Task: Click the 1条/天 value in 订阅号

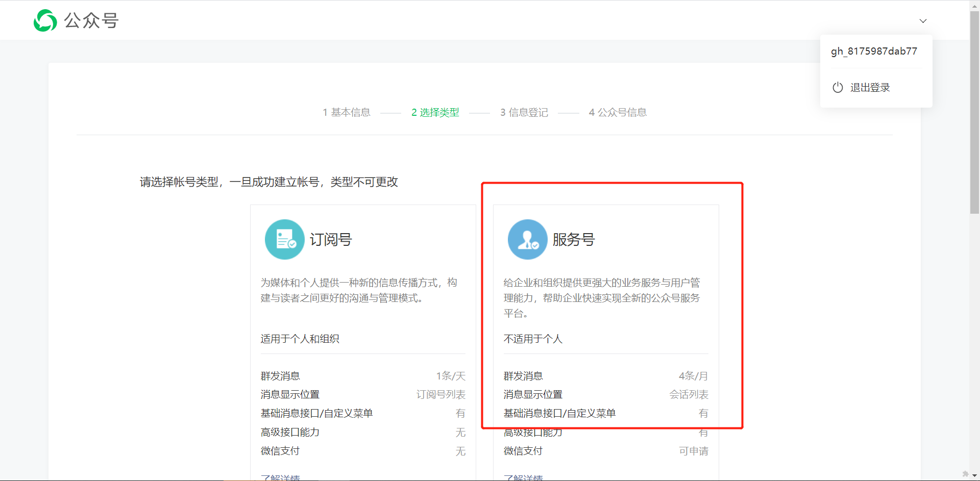Action: [451, 376]
